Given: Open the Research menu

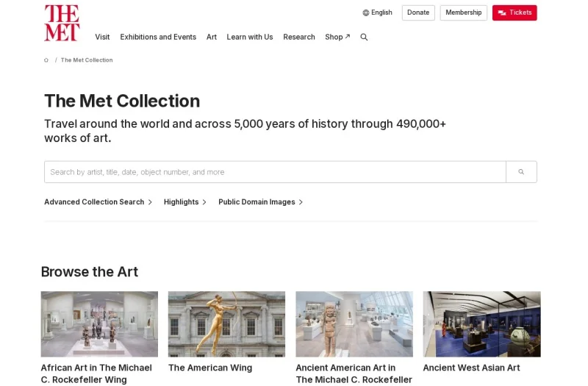Looking at the screenshot, I should 299,37.
